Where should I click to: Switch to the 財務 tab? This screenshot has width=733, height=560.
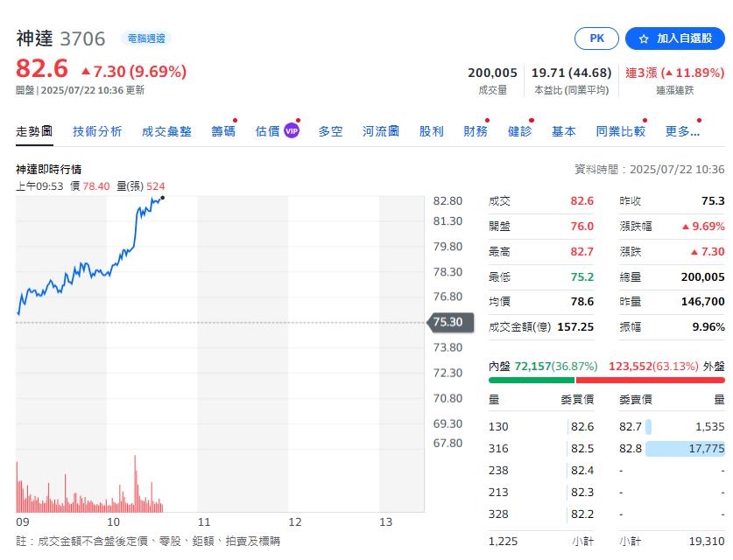(x=476, y=129)
